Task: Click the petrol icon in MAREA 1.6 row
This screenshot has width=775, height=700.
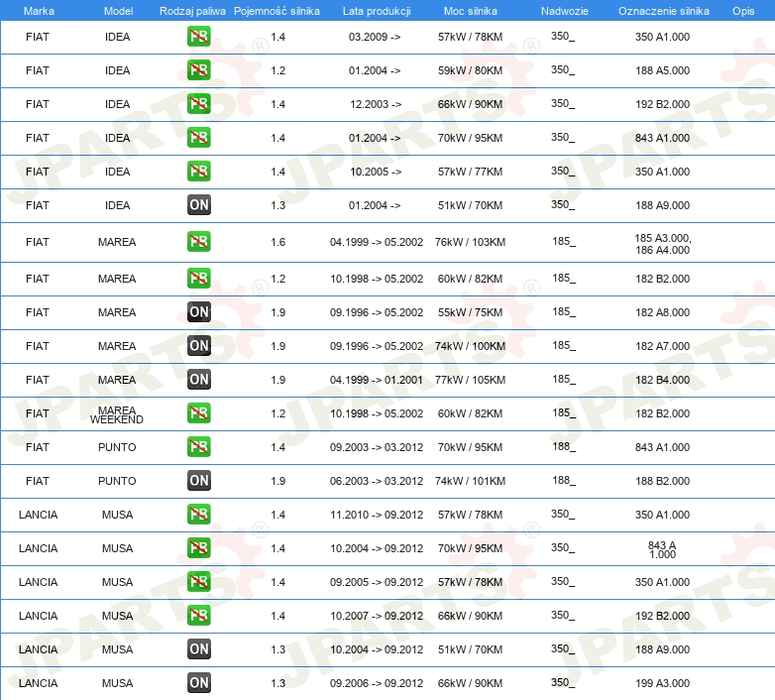Action: click(x=198, y=241)
